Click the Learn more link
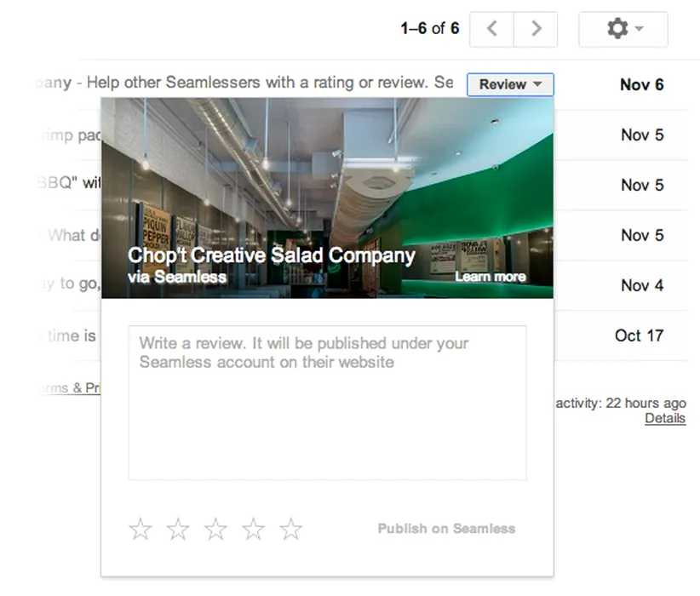The image size is (700, 596). [x=490, y=277]
